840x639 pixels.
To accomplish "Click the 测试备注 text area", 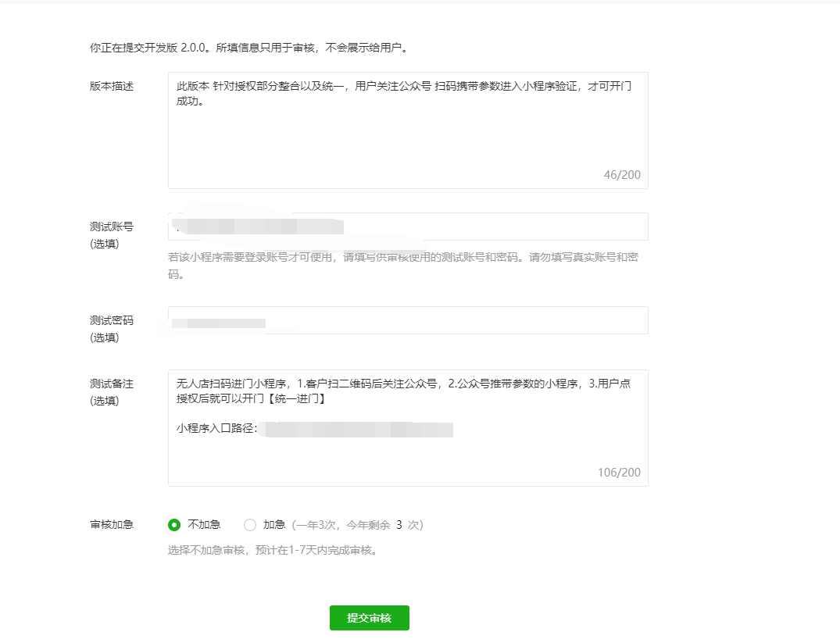I will point(408,428).
